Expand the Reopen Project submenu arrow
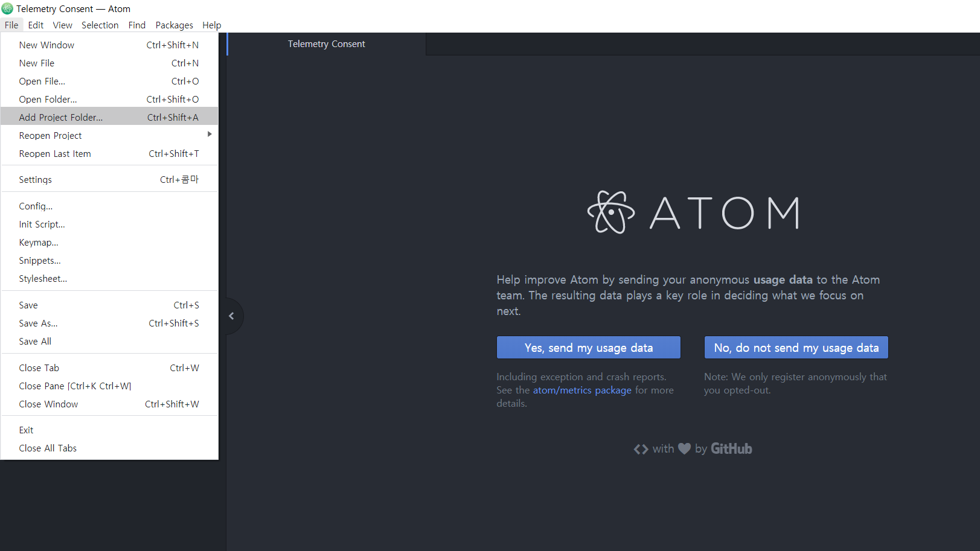 point(210,134)
